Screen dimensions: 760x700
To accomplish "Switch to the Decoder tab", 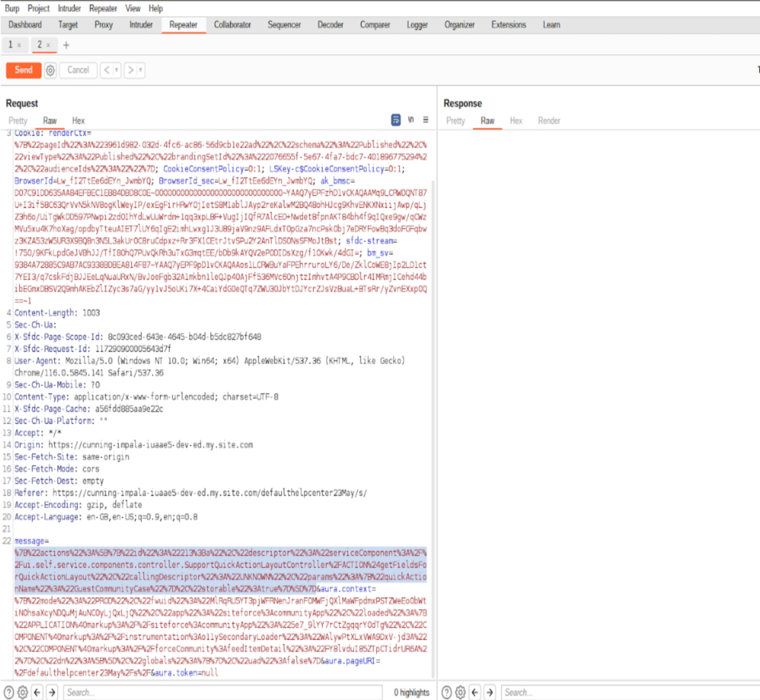I will (x=330, y=24).
